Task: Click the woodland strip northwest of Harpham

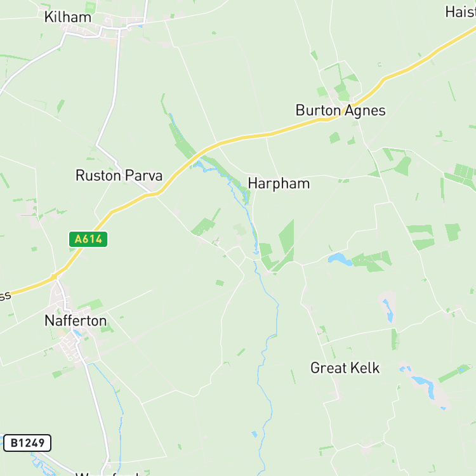Action: click(182, 138)
